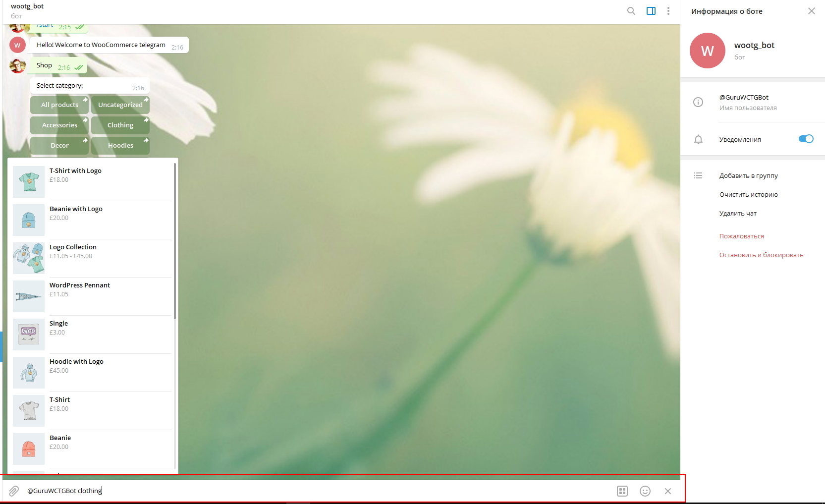Click the info circle icon beside username

[698, 102]
